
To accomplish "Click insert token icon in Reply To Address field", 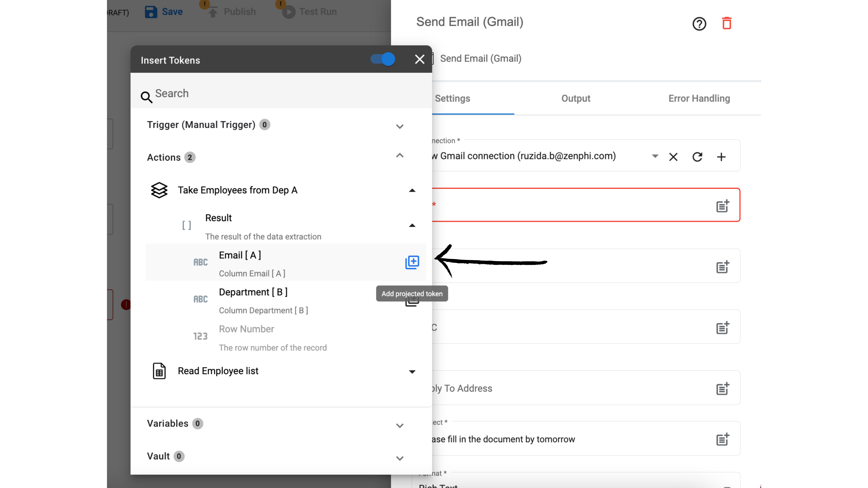I will tap(722, 389).
